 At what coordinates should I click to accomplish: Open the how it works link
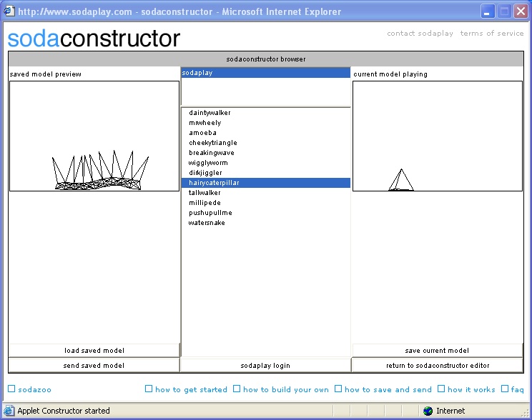[x=466, y=389]
